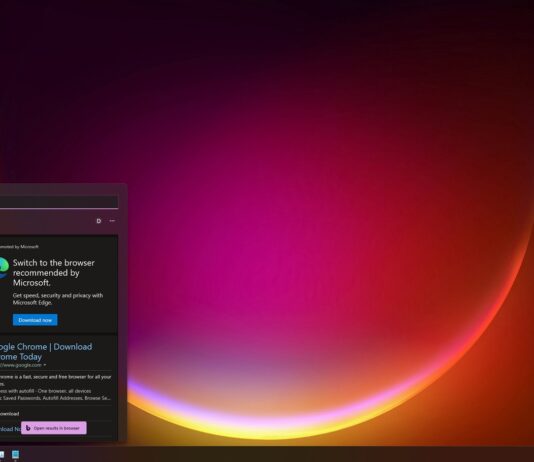Click 'Get speed, security and privacy' text

(58, 299)
